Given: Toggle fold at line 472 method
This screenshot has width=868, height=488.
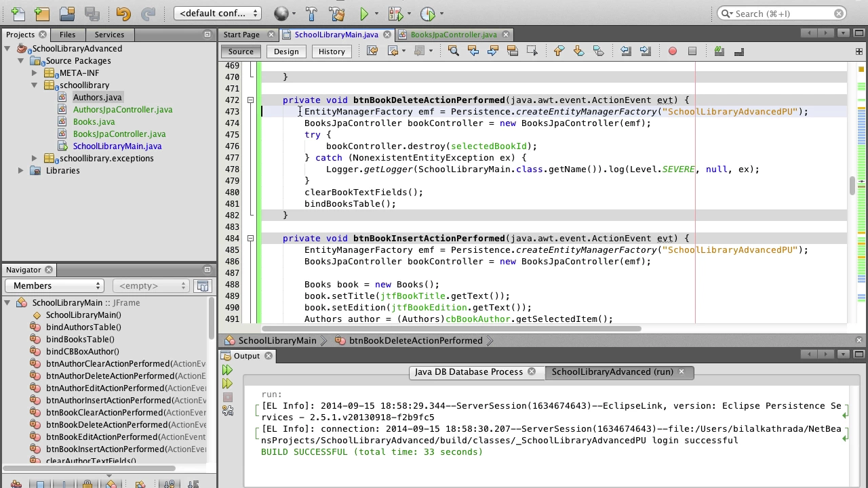Looking at the screenshot, I should (250, 100).
